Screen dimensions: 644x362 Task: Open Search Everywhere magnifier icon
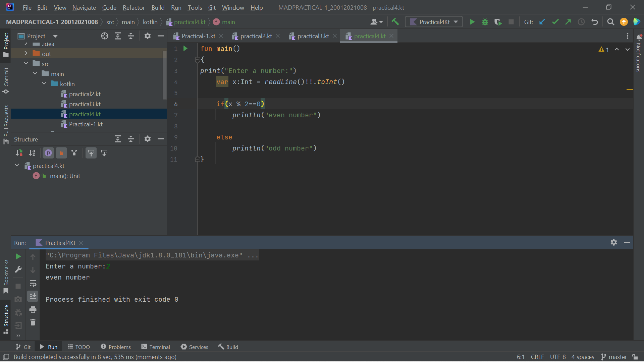[611, 22]
